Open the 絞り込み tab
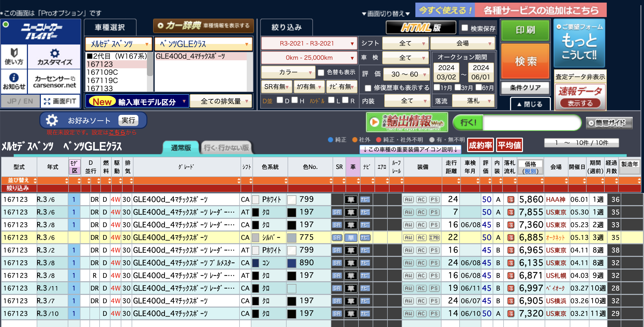This screenshot has width=644, height=327. pyautogui.click(x=287, y=27)
